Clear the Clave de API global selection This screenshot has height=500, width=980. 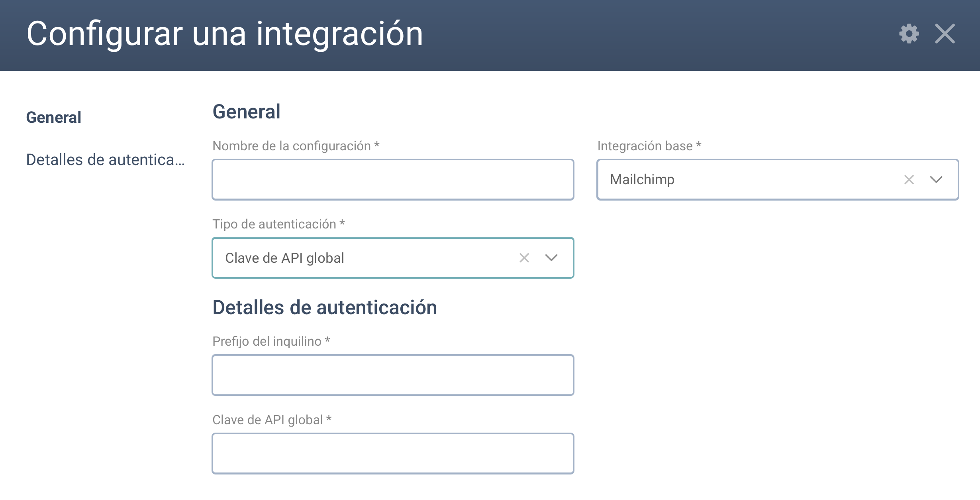point(524,258)
